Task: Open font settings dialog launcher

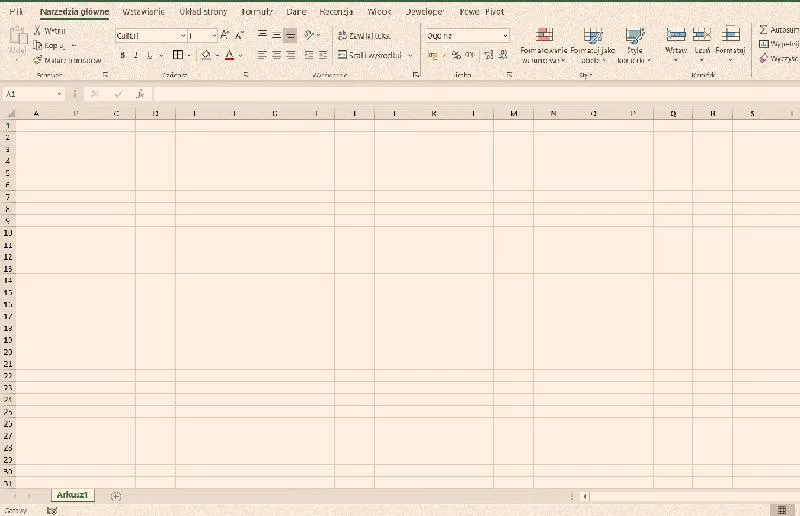Action: pyautogui.click(x=246, y=75)
